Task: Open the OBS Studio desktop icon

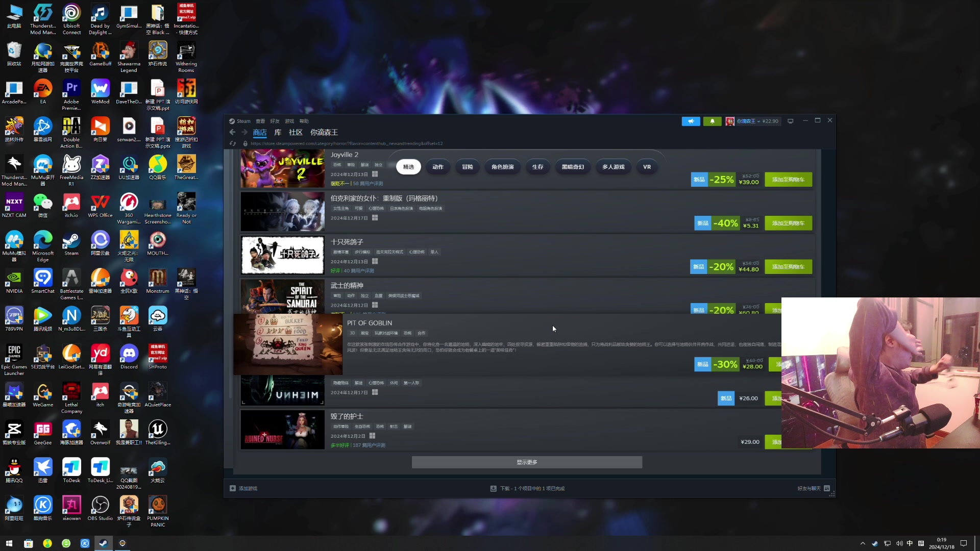Action: [x=100, y=508]
